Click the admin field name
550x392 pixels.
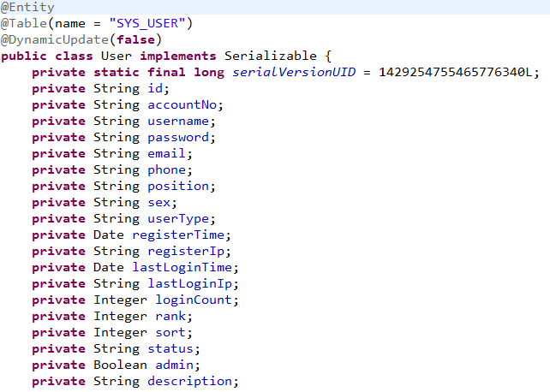174,365
